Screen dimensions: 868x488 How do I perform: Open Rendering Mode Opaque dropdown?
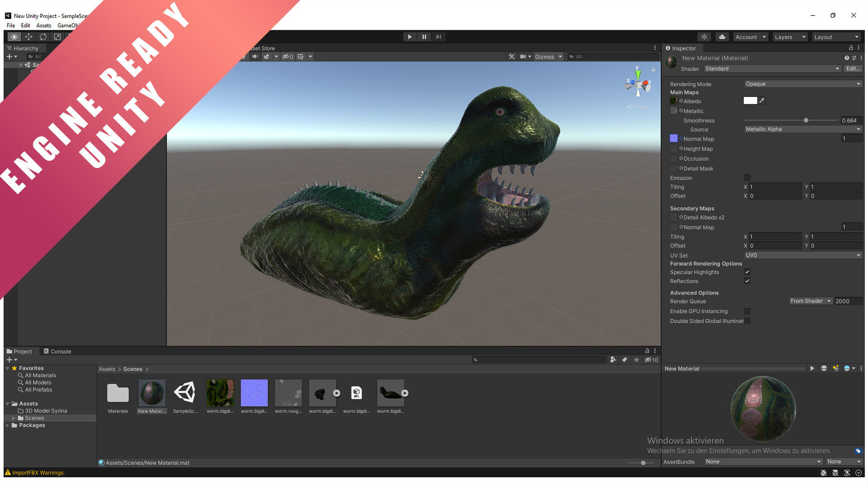click(803, 84)
